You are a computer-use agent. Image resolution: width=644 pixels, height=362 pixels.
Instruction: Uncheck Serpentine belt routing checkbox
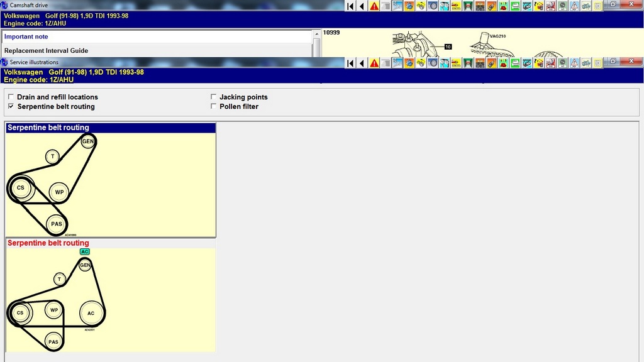pyautogui.click(x=11, y=107)
